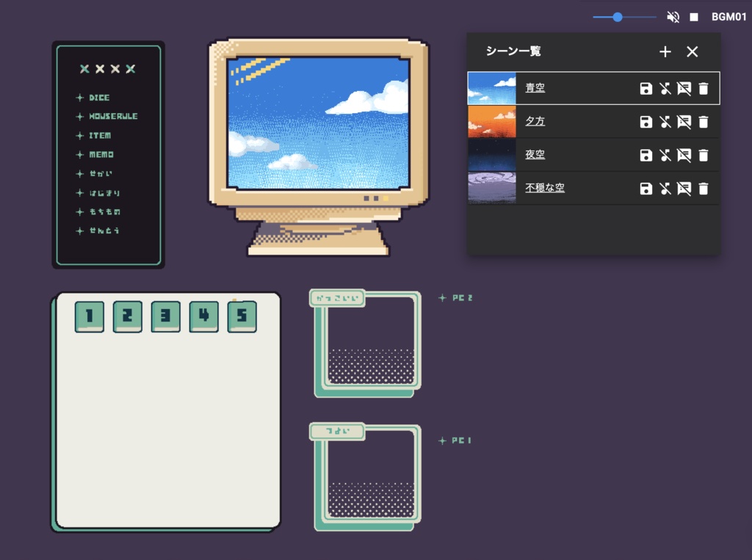The width and height of the screenshot is (752, 560).
Task: Click music-off icon in 夜空 row
Action: click(x=665, y=156)
